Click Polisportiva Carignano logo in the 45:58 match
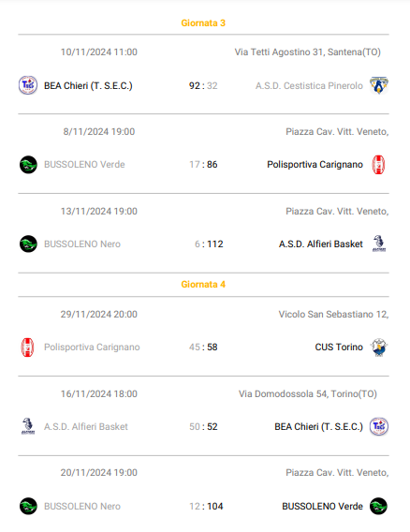 [x=27, y=347]
